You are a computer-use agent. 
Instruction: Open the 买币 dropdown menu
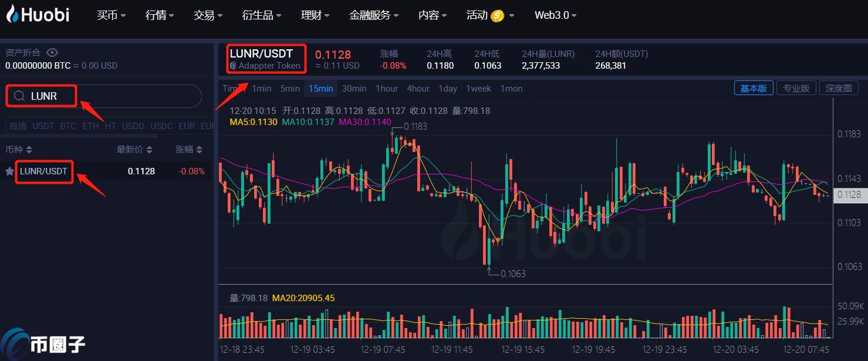(112, 15)
